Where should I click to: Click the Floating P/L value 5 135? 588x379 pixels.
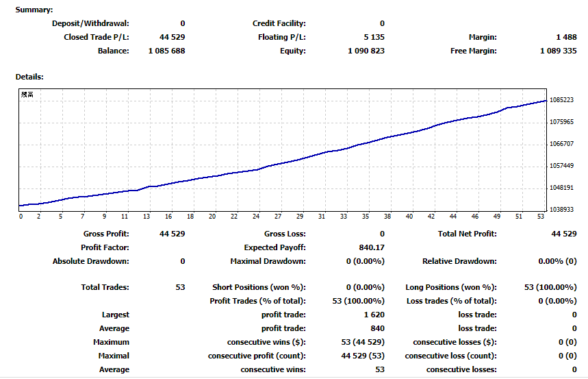click(x=374, y=37)
